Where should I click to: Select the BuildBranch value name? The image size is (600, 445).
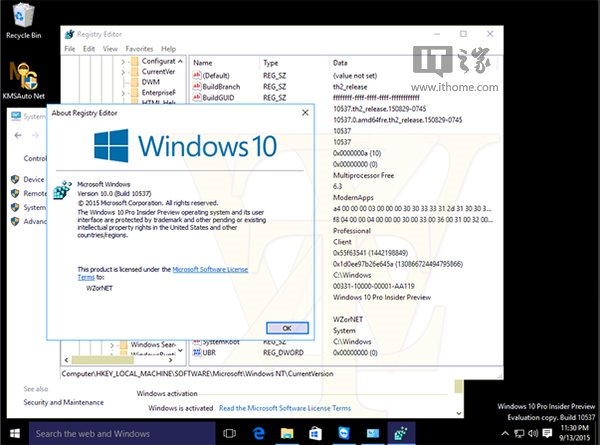coord(221,86)
